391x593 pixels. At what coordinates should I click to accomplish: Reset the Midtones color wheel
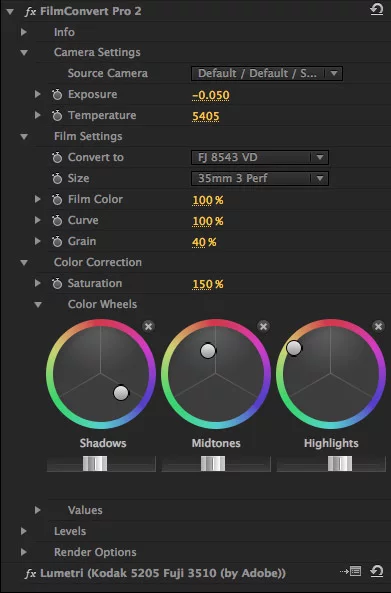tap(264, 326)
